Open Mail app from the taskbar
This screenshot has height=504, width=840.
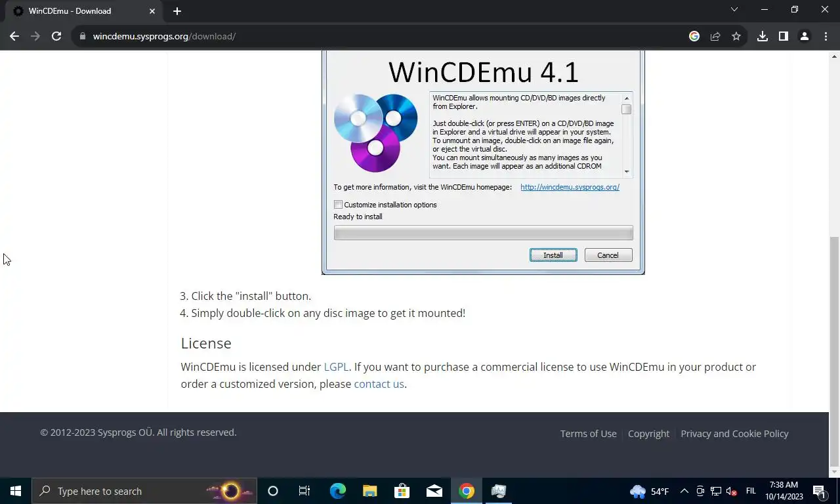point(434,491)
